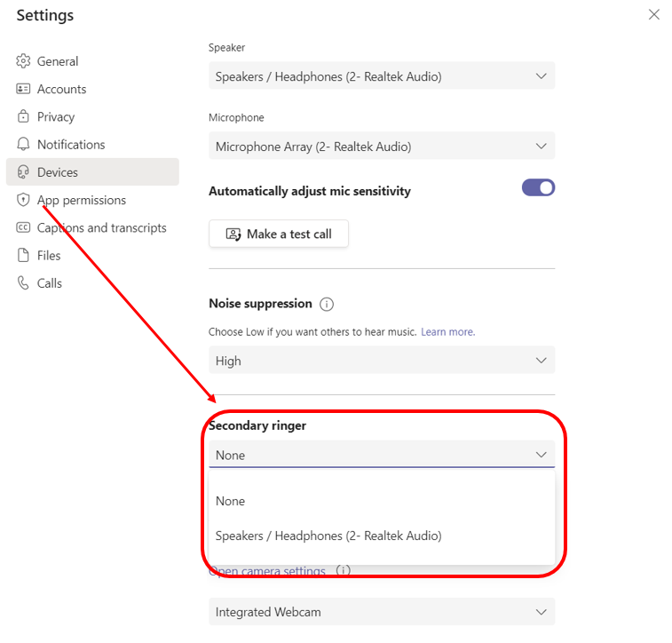This screenshot has height=643, width=672.
Task: Click Make a test call button
Action: click(279, 234)
